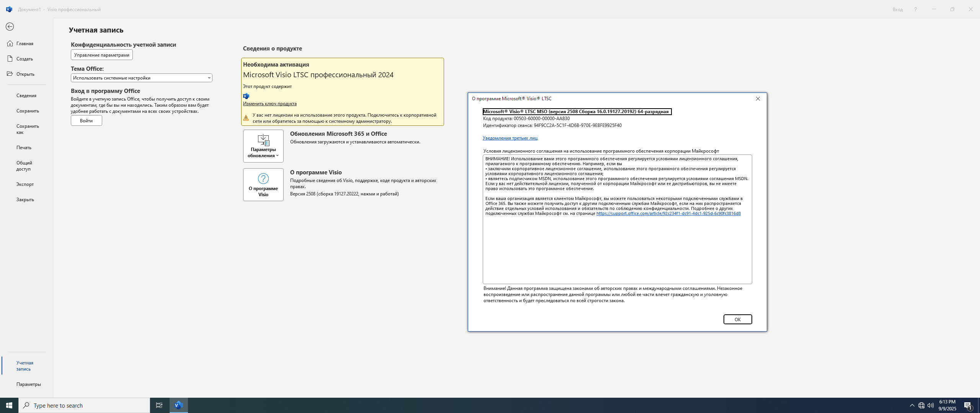Click Код продукта value text
The image size is (980, 413).
pos(542,119)
